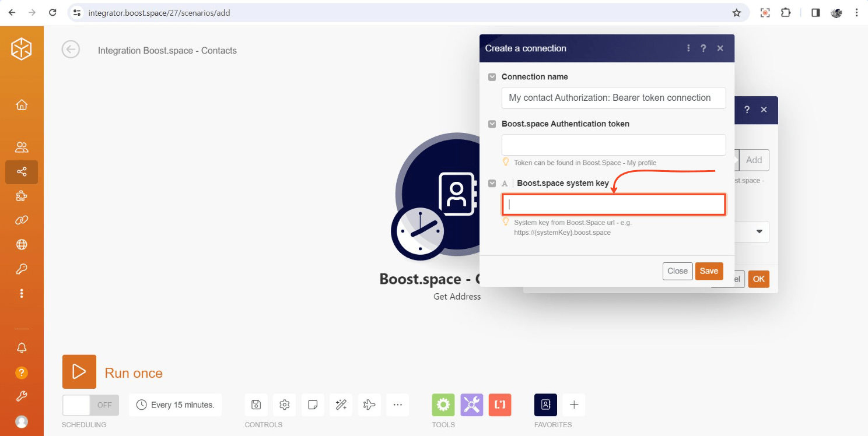
Task: Open the Home dashboard from the sidebar
Action: click(x=22, y=104)
